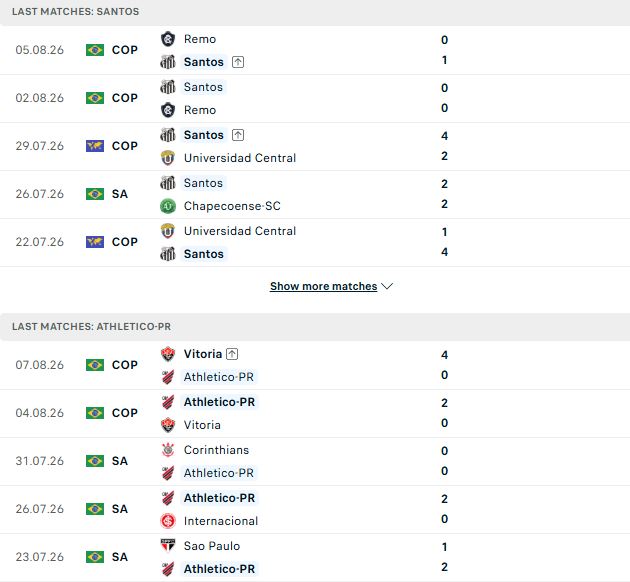This screenshot has height=582, width=630.
Task: Click Brazil flag in 23.07.26 row
Action: tap(95, 557)
